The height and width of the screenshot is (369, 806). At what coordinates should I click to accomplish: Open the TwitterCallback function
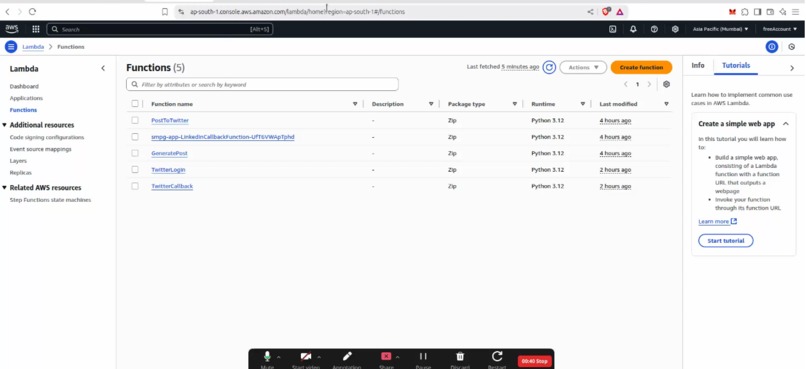point(172,186)
